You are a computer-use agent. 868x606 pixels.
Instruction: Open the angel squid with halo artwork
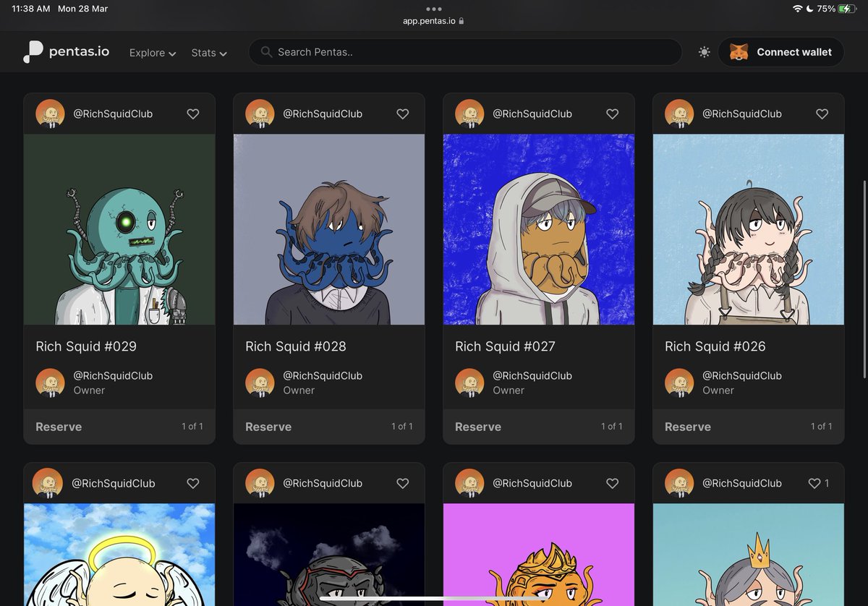(119, 554)
